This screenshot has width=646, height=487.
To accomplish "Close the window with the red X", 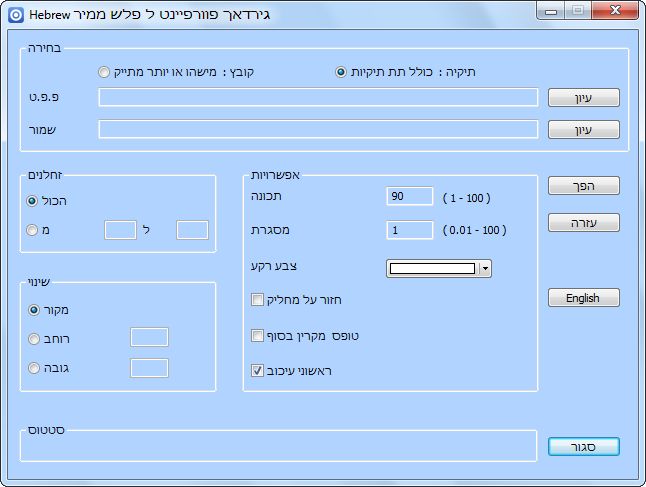I will pyautogui.click(x=616, y=11).
